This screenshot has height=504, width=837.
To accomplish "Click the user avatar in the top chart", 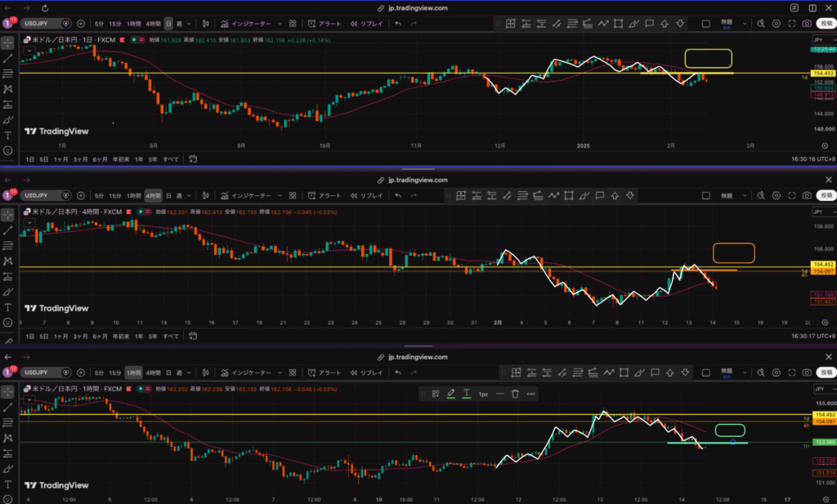I will (x=8, y=24).
